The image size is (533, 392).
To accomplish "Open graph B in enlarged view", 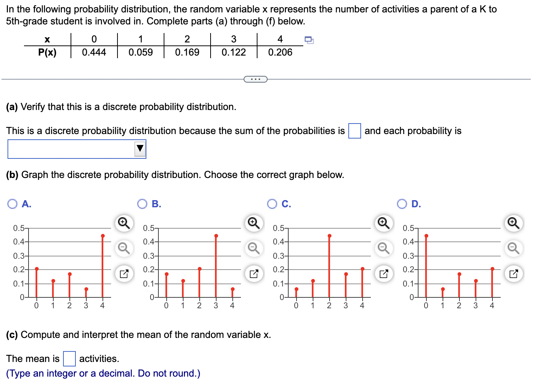I will [254, 274].
